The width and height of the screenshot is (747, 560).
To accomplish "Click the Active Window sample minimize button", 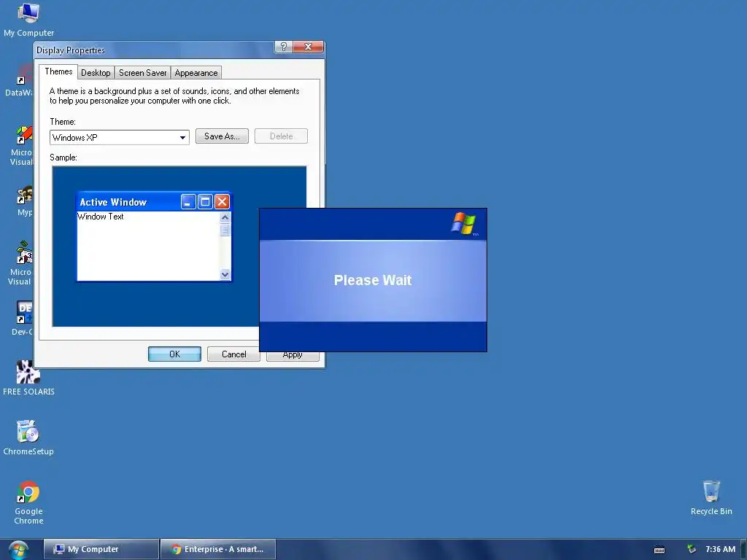I will [188, 202].
